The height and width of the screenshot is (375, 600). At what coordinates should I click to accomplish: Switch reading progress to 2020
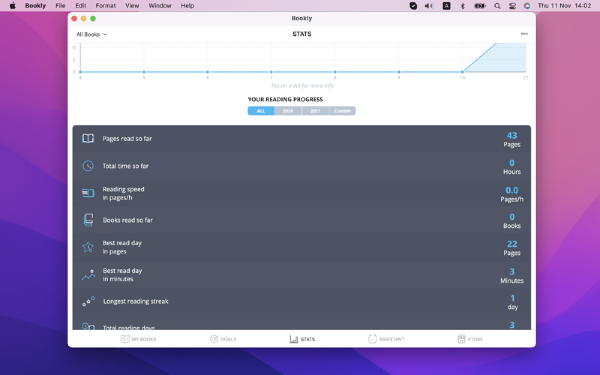[x=288, y=111]
